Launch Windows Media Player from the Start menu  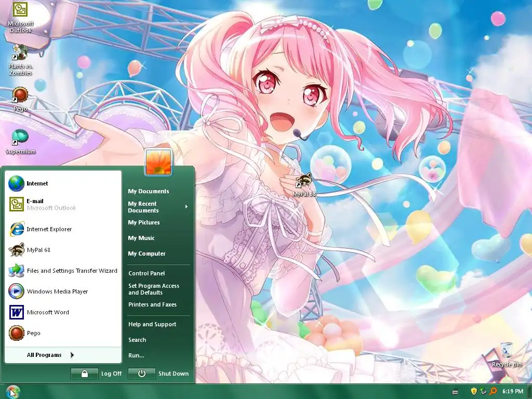63,291
